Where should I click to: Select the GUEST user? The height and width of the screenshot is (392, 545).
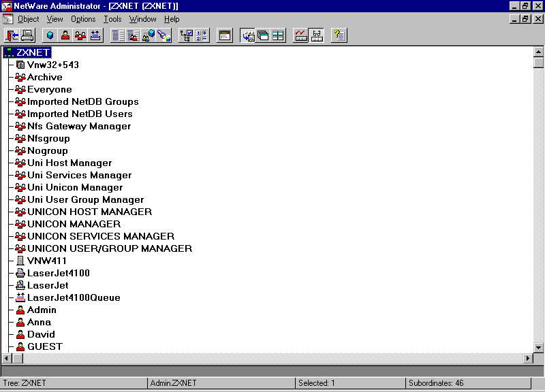click(x=45, y=346)
